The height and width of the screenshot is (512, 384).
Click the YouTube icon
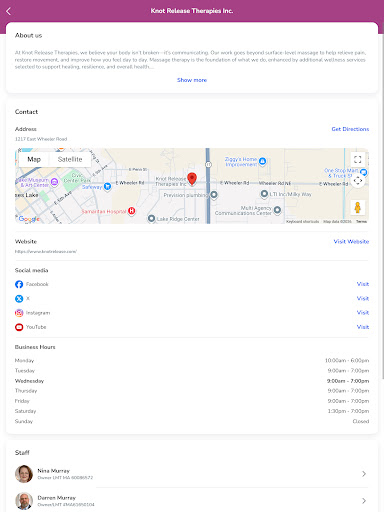coord(19,327)
